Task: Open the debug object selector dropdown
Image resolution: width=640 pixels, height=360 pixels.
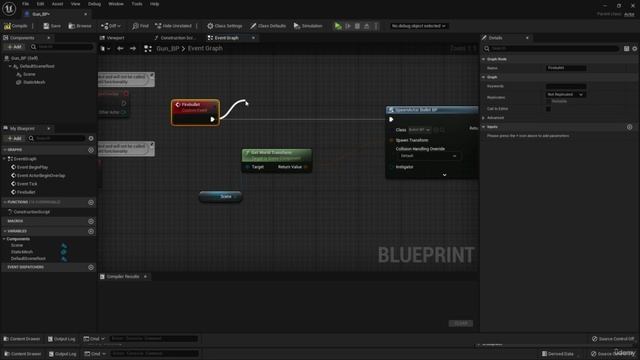Action: pyautogui.click(x=418, y=26)
